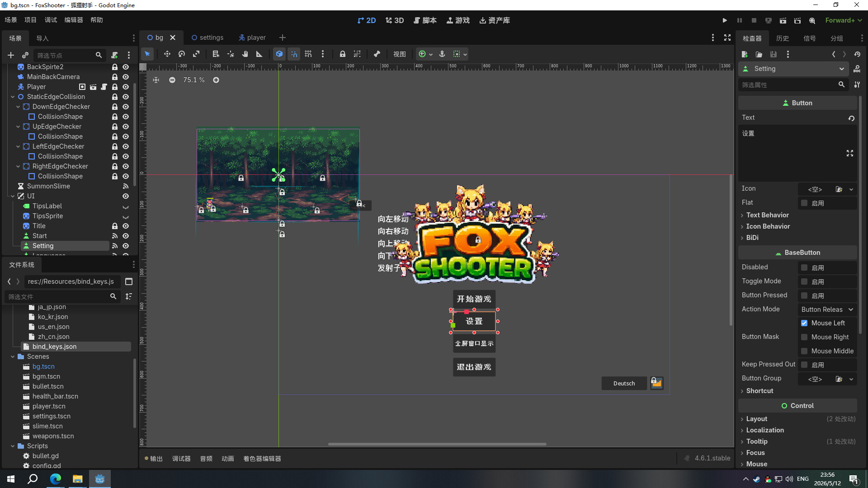The width and height of the screenshot is (868, 488).
Task: Expand the Icon Behavior section
Action: [768, 226]
